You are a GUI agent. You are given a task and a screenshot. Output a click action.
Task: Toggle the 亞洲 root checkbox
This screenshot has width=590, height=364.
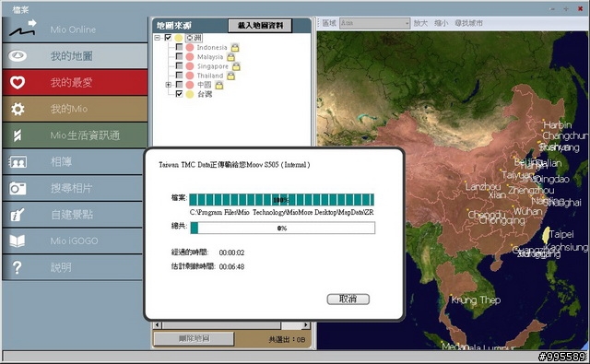(168, 38)
